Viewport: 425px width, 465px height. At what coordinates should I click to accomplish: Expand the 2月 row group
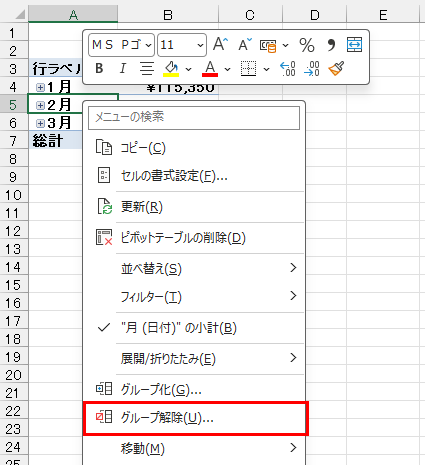(40, 105)
